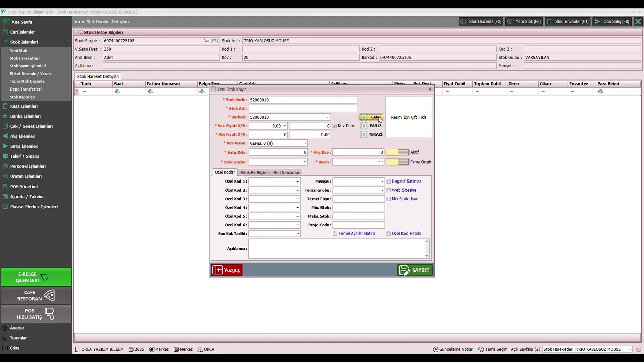This screenshot has width=644, height=362.
Task: Open the Masraf Merkez İşlemleri icon
Action: (x=5, y=207)
